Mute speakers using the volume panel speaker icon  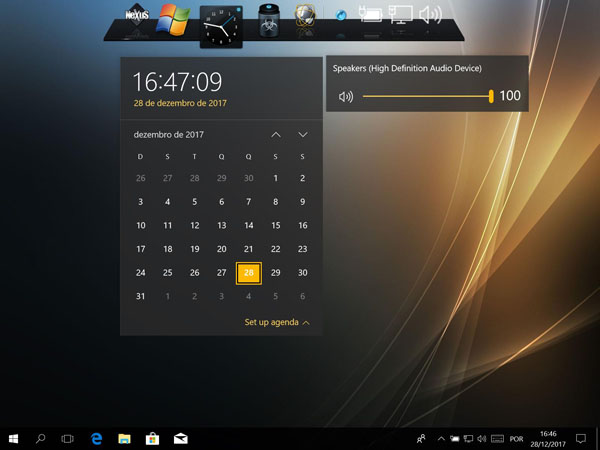tap(346, 96)
